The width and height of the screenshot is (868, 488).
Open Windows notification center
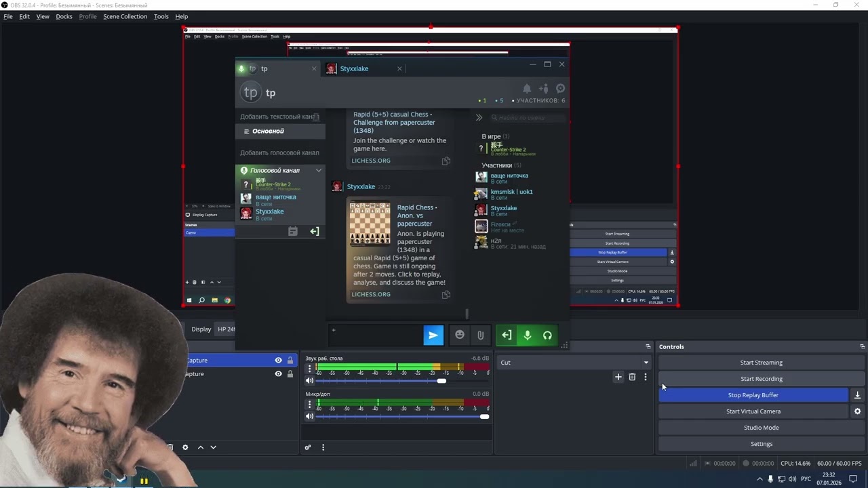coord(853,479)
